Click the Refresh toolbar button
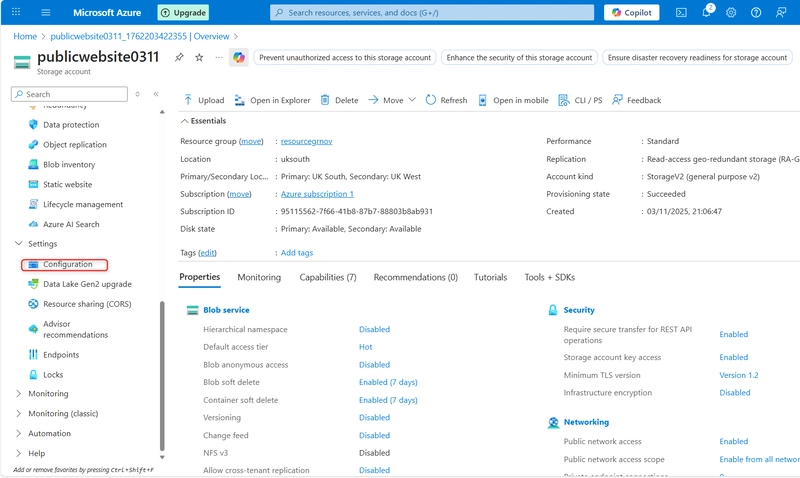 tap(445, 100)
